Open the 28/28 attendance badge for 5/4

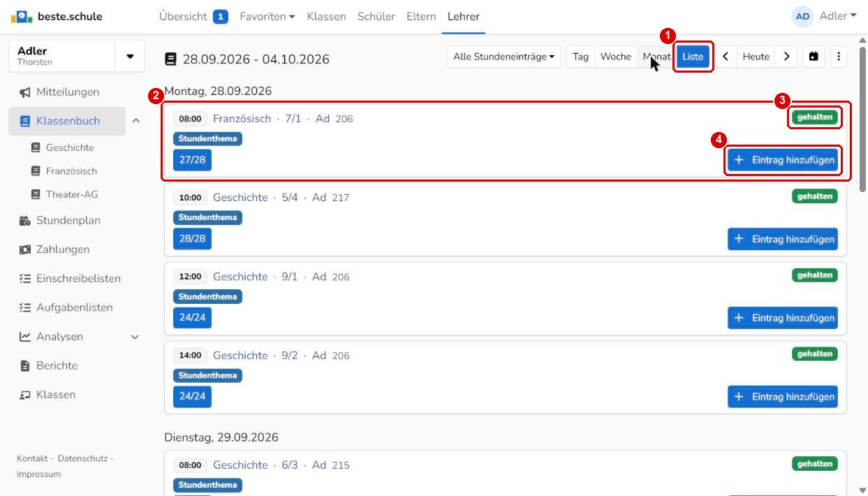(x=192, y=239)
